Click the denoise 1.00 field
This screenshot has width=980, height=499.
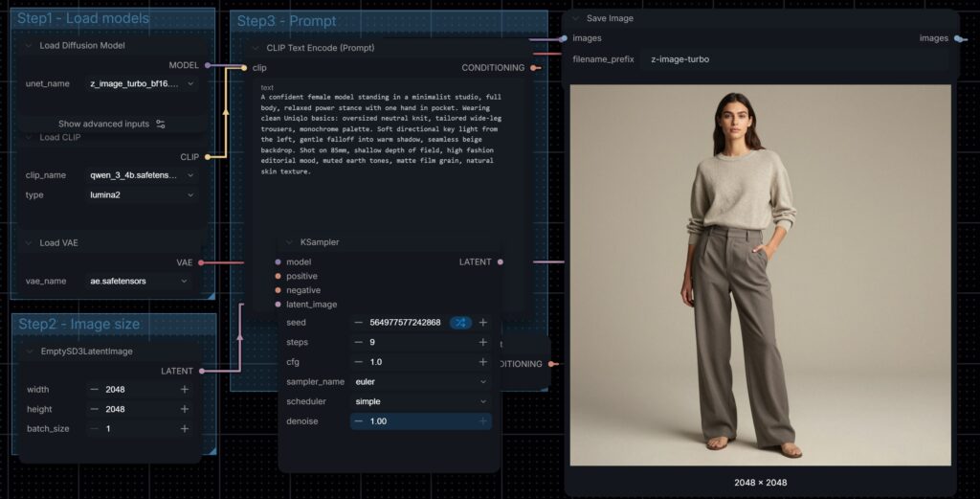click(x=421, y=421)
